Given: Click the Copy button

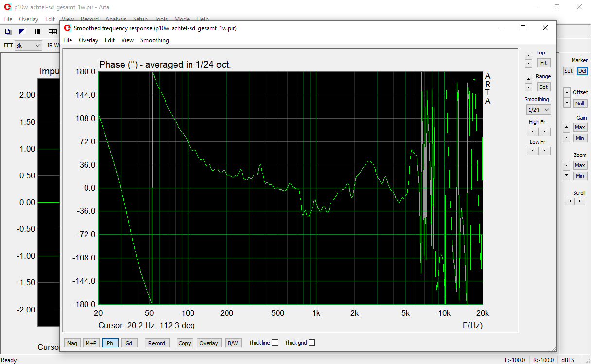Looking at the screenshot, I should [185, 343].
